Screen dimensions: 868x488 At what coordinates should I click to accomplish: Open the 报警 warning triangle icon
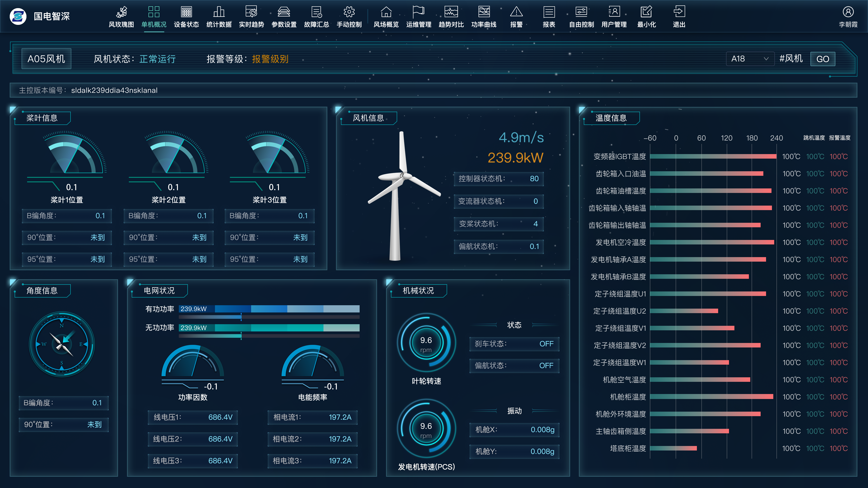516,12
